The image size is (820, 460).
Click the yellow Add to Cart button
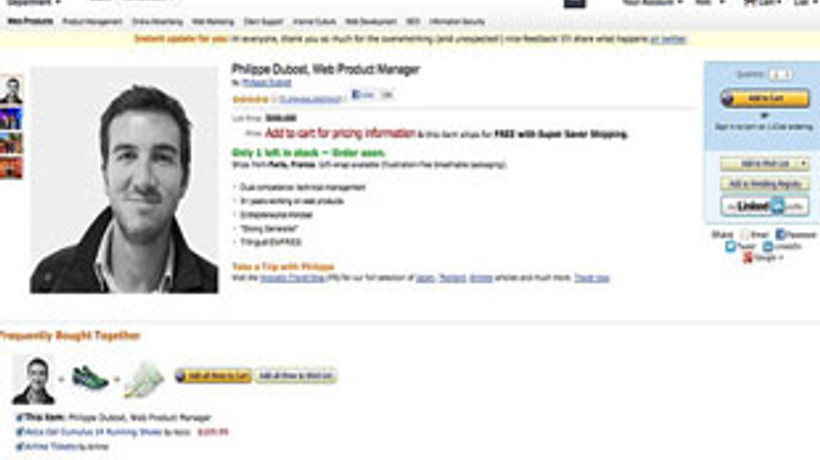click(x=765, y=98)
